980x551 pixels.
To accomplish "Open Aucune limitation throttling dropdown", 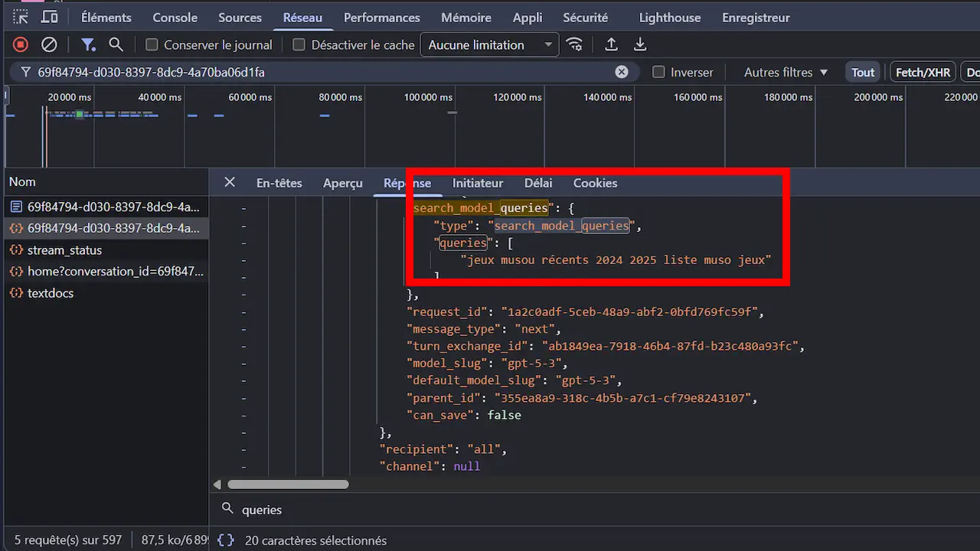I will [490, 45].
